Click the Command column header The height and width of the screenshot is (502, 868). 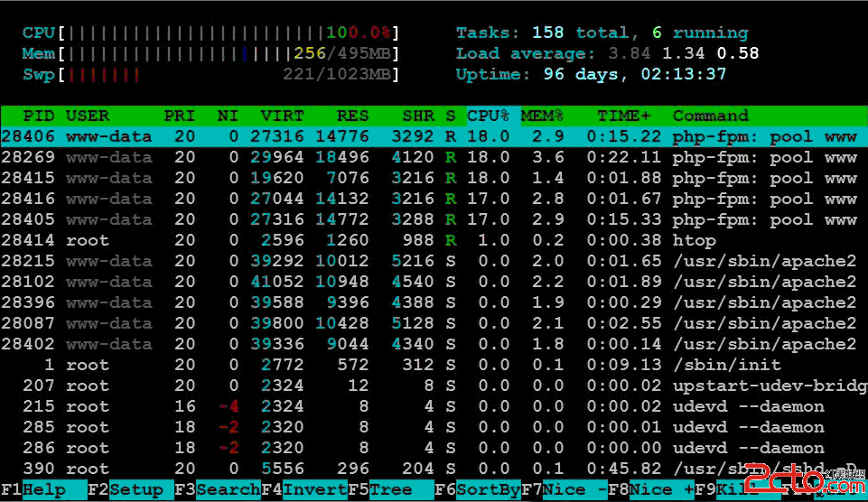[710, 116]
